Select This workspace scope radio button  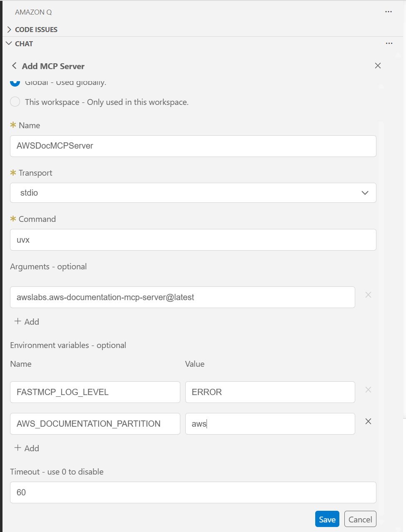coord(15,102)
